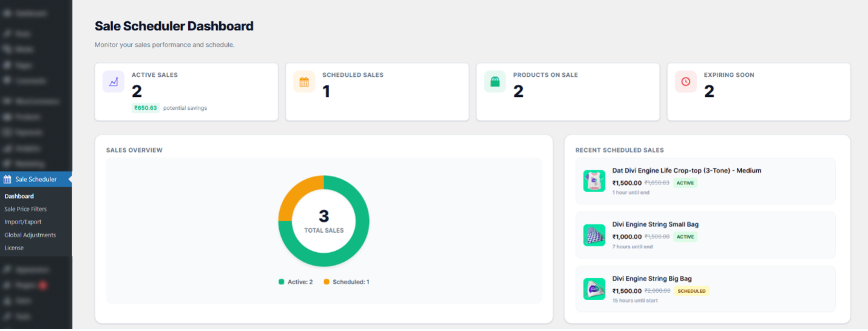The width and height of the screenshot is (868, 331).
Task: Click the 'Scheduled: 1' legend label
Action: tap(351, 282)
